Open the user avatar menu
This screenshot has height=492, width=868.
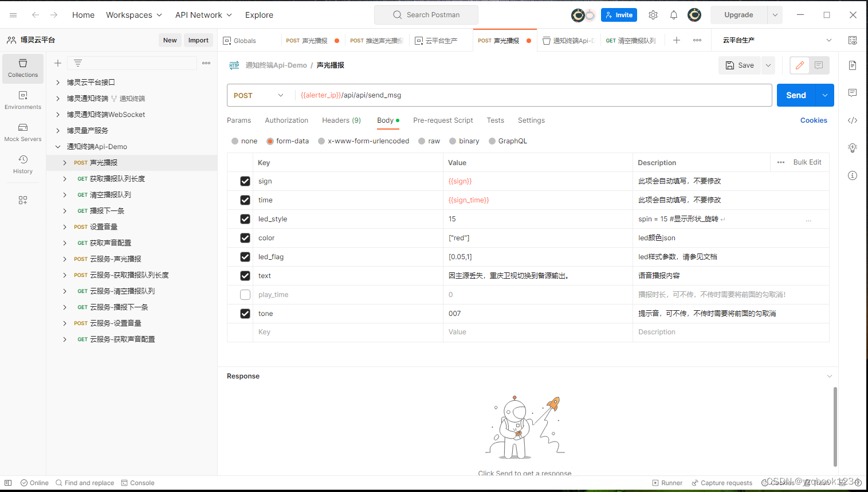pyautogui.click(x=694, y=15)
